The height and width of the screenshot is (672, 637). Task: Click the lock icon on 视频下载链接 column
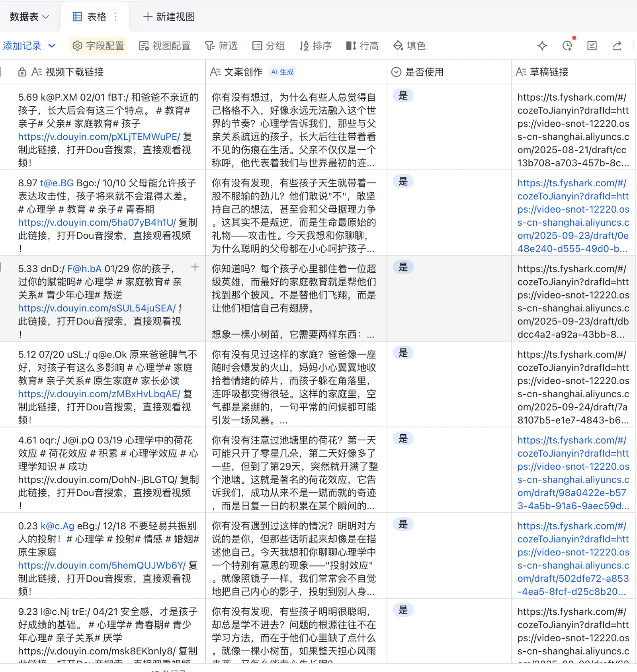pyautogui.click(x=22, y=72)
